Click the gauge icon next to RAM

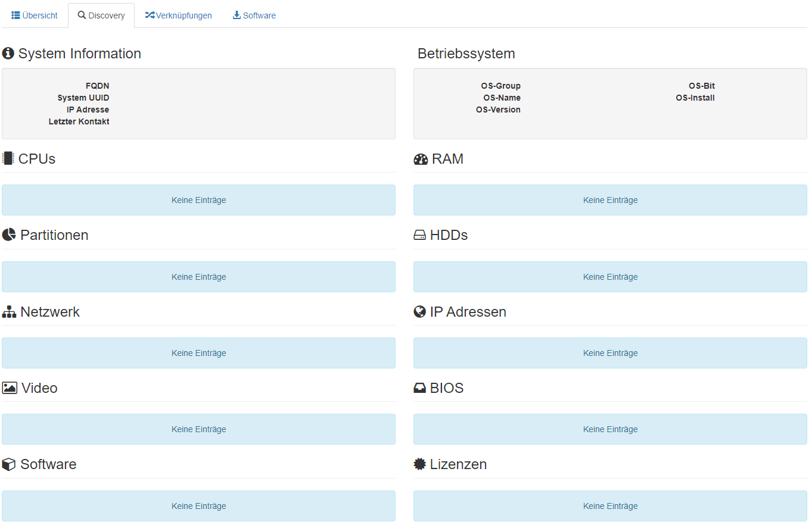(419, 158)
